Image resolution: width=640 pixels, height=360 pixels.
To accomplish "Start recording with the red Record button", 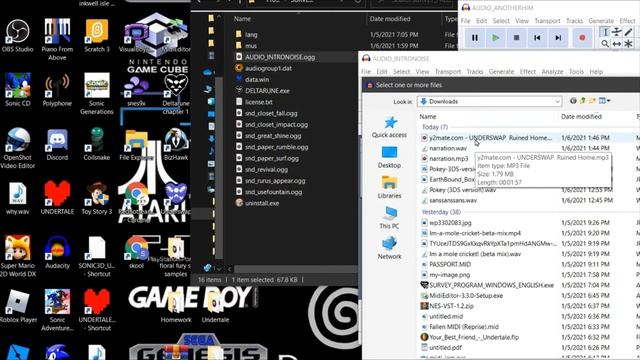I will (x=582, y=38).
